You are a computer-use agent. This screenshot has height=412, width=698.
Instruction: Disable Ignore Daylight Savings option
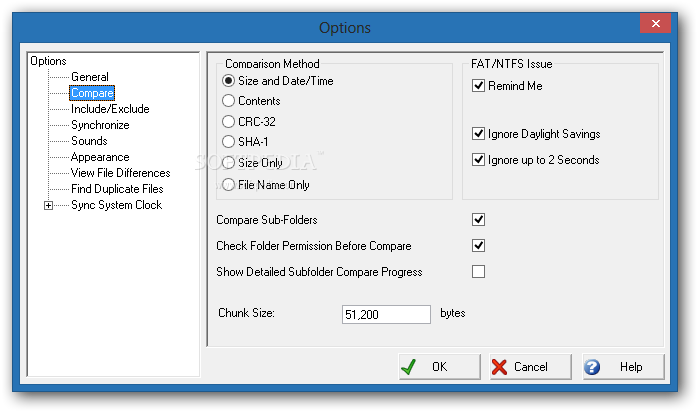tap(479, 134)
